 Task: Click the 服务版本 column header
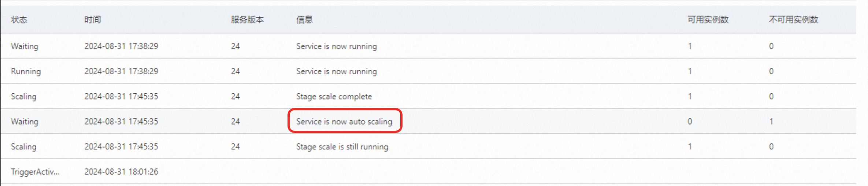247,20
